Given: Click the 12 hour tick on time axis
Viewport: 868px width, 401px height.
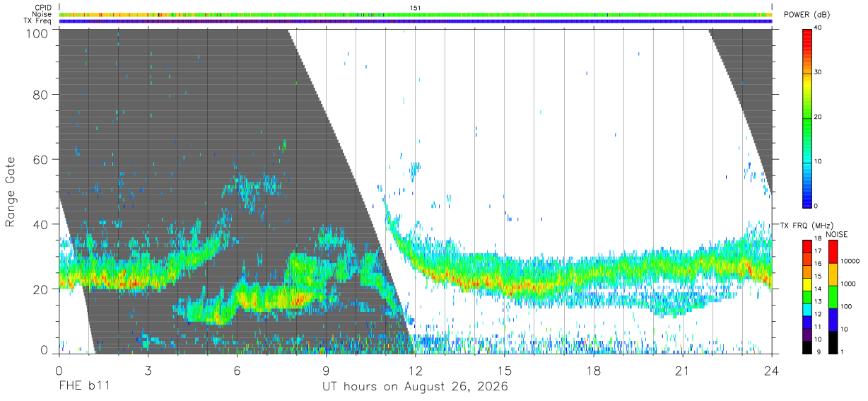Looking at the screenshot, I should [x=416, y=370].
